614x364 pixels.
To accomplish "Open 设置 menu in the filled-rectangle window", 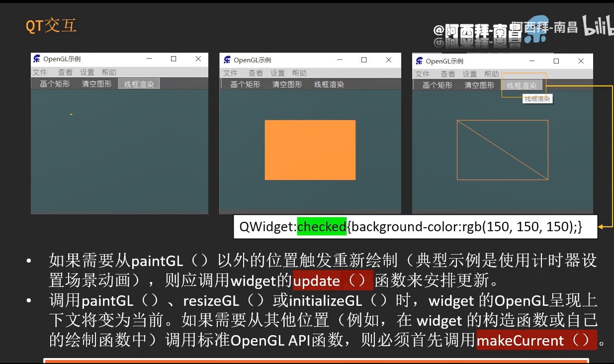I will pyautogui.click(x=277, y=73).
